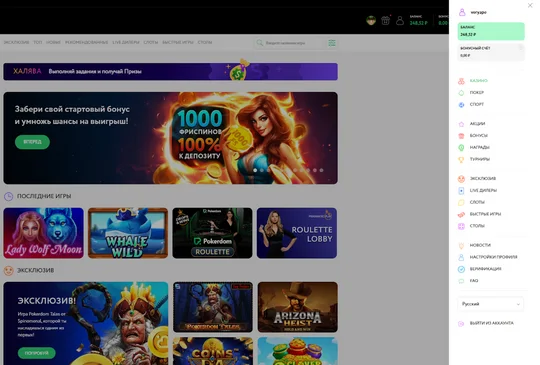Open the Спорт section icon
The height and width of the screenshot is (365, 540).
click(x=461, y=105)
